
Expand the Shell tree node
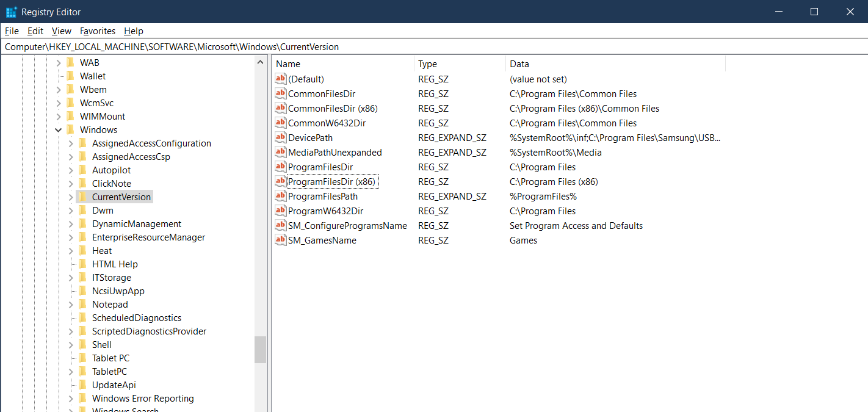[71, 344]
